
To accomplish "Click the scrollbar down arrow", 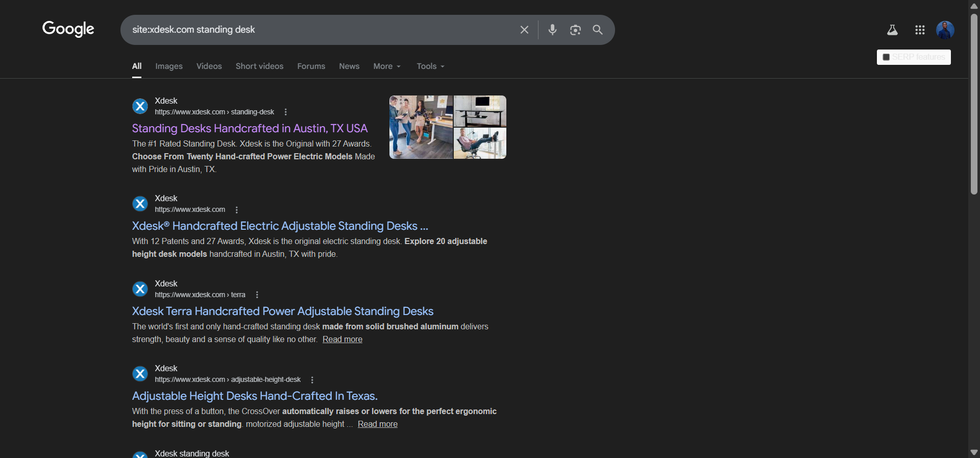I will point(974,452).
